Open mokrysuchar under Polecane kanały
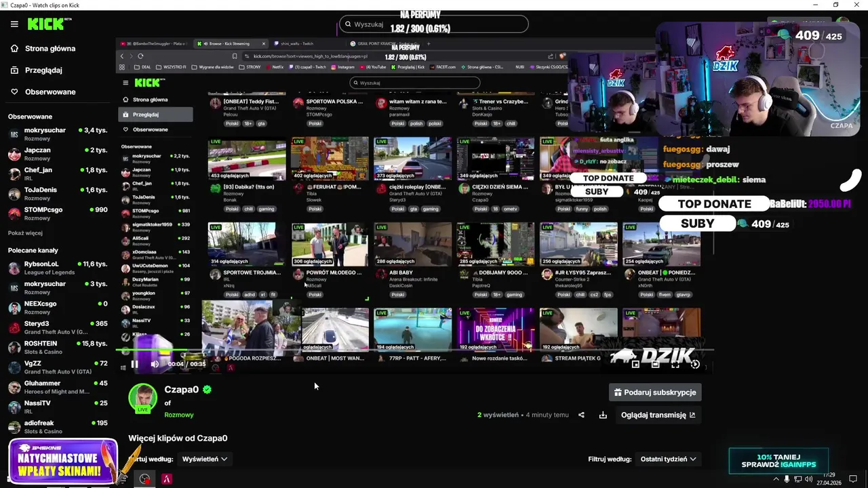The width and height of the screenshot is (868, 488). pos(58,287)
